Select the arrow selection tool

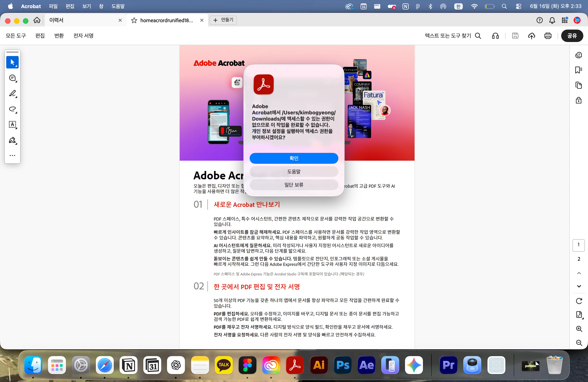point(12,62)
